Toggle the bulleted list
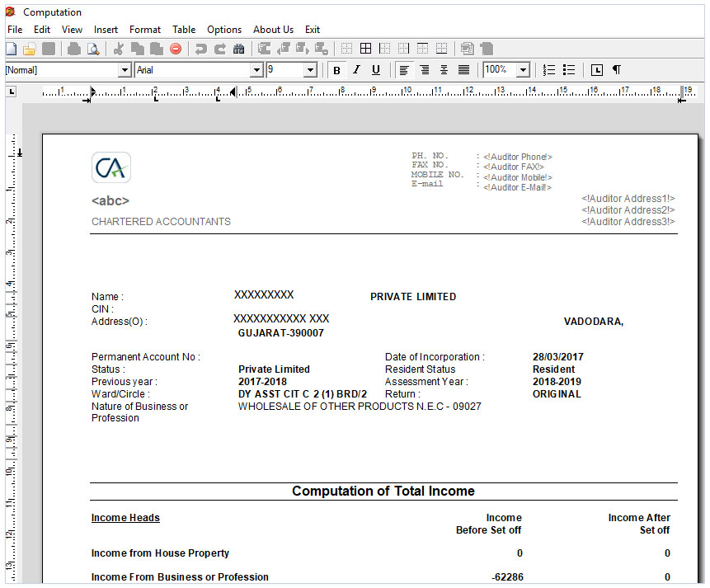710x588 pixels. click(x=569, y=70)
